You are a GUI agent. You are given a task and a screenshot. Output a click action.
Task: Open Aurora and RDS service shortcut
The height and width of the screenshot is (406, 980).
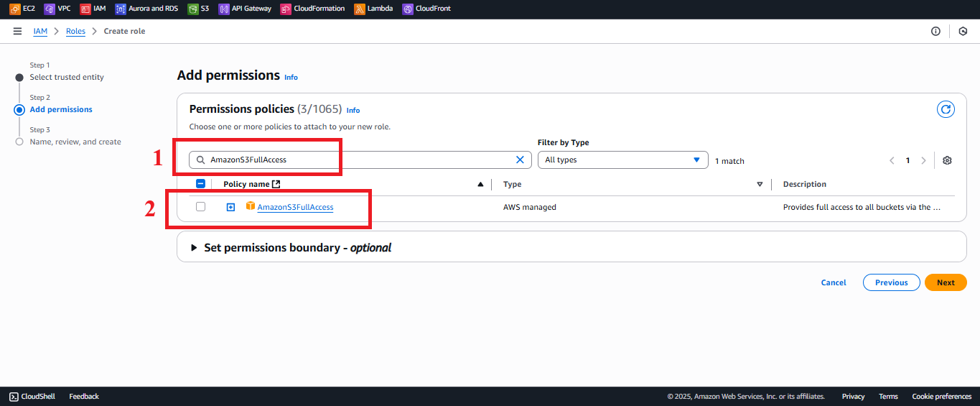coord(146,9)
